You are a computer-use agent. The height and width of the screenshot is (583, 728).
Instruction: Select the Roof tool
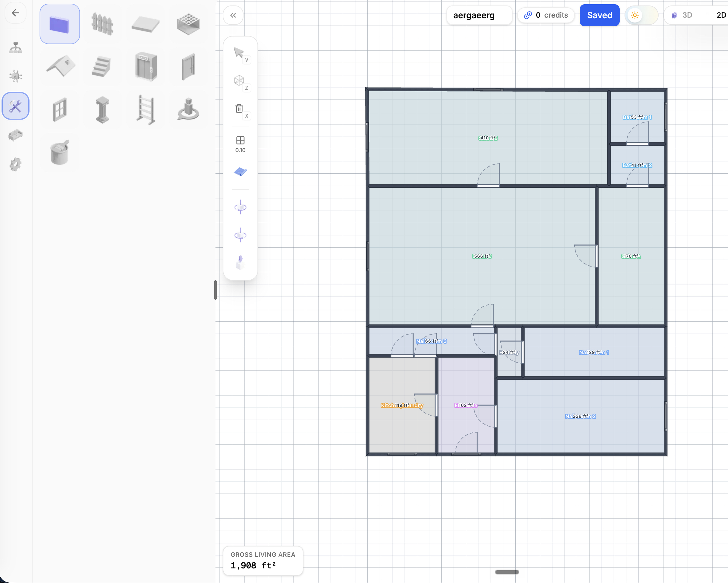click(60, 67)
